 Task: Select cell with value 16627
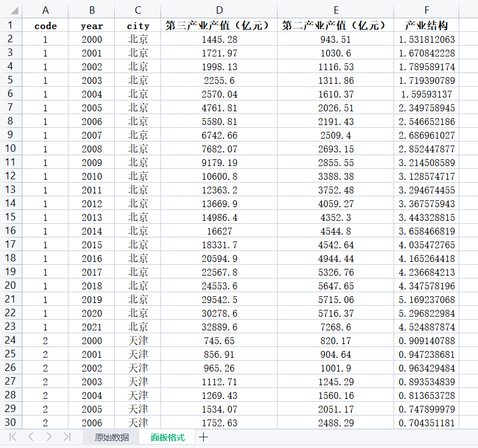coord(219,231)
